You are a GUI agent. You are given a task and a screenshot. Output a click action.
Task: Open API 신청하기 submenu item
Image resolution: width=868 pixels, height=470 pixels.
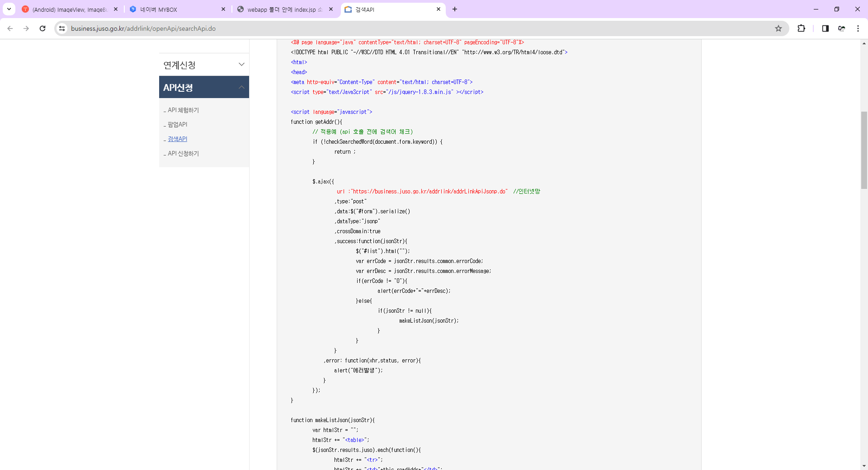(183, 154)
